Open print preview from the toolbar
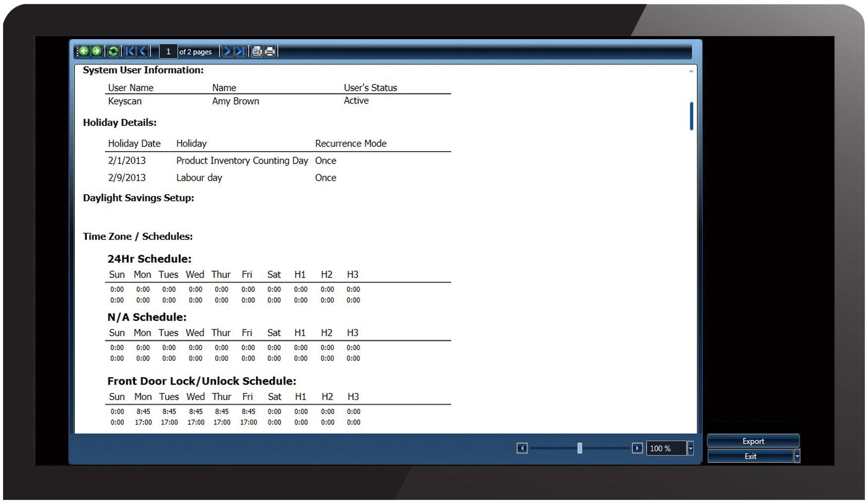Screen dimensions: 868x502 256,51
